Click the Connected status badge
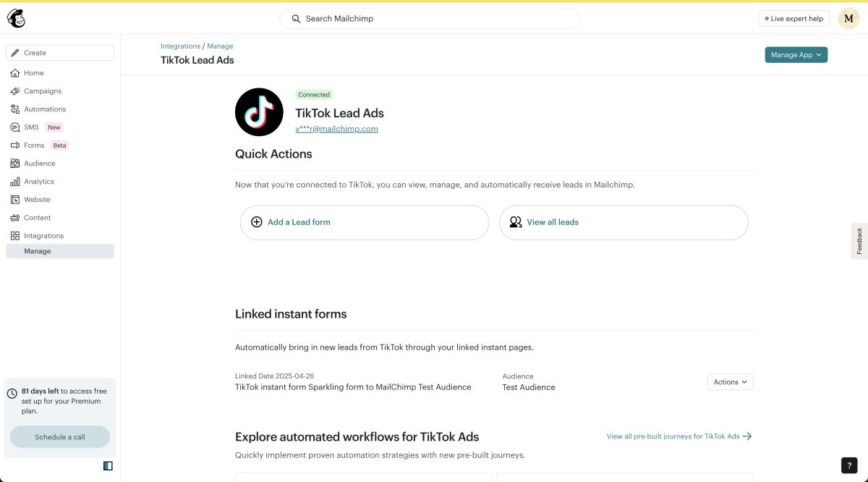 click(x=314, y=95)
